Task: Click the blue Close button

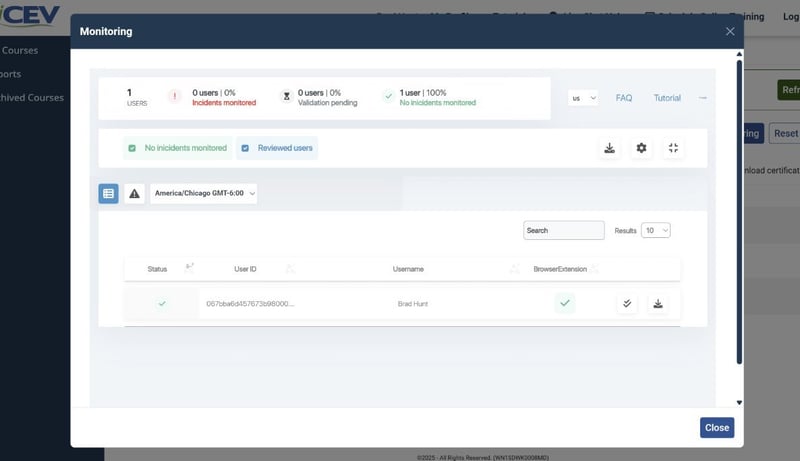Action: (x=717, y=427)
